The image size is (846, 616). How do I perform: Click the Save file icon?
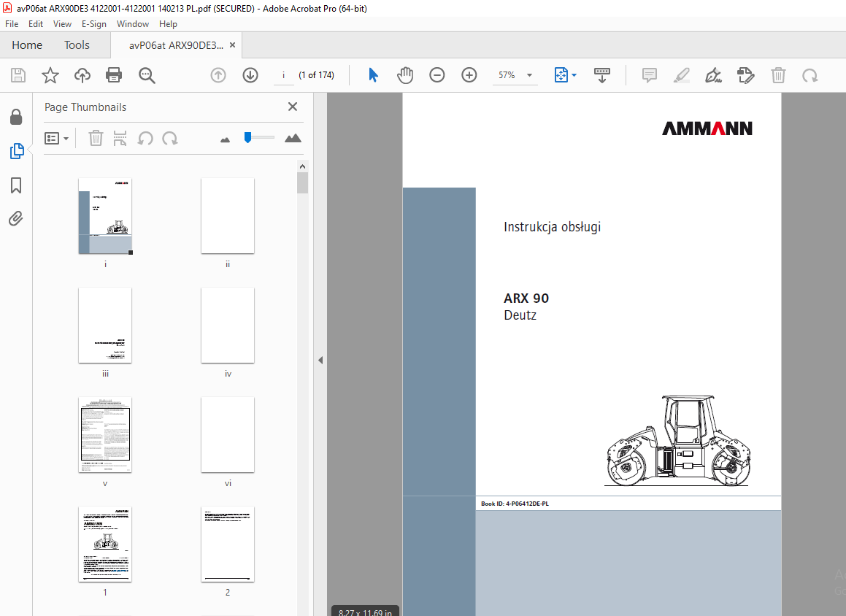pyautogui.click(x=18, y=75)
